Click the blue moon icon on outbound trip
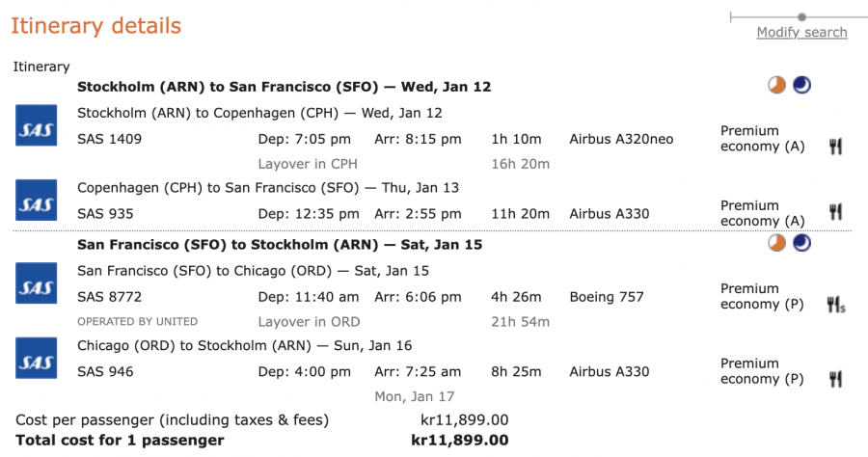This screenshot has width=868, height=457. [801, 86]
